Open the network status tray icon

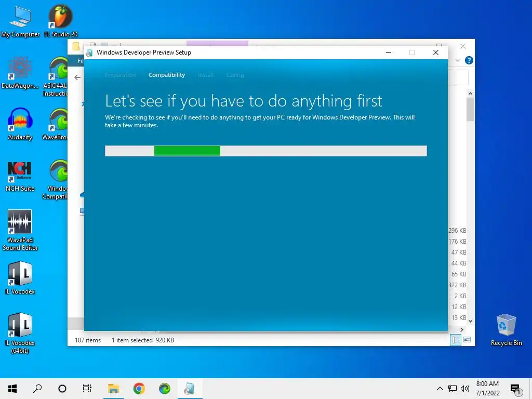click(x=453, y=389)
